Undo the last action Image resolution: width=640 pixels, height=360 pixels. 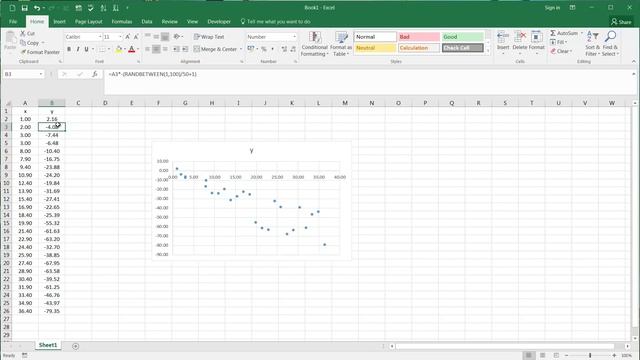click(x=37, y=8)
